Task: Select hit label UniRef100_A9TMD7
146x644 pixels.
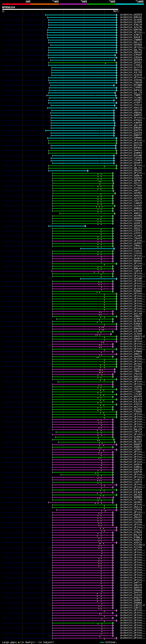Action: [x=131, y=193]
